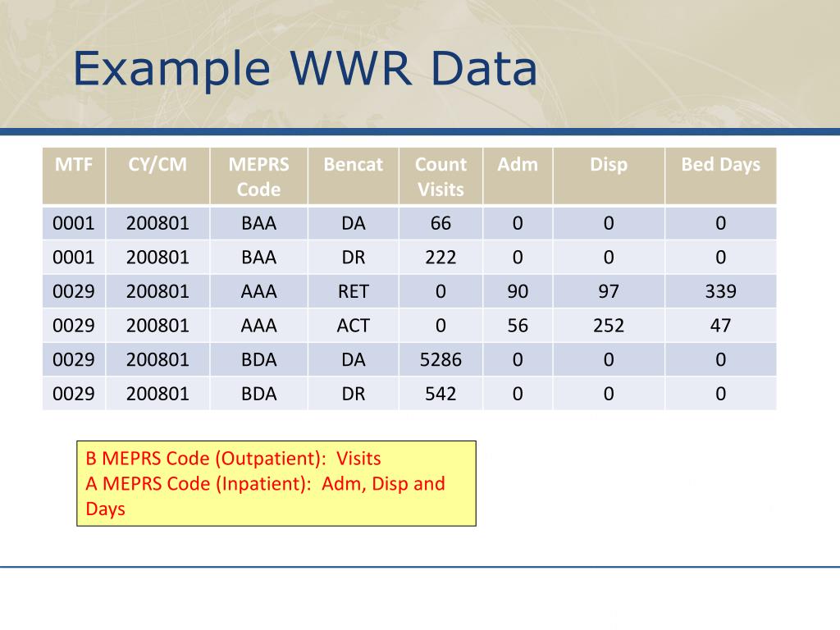Viewport: 840px width, 630px height.
Task: Click the Adm value '90'
Action: pos(518,291)
